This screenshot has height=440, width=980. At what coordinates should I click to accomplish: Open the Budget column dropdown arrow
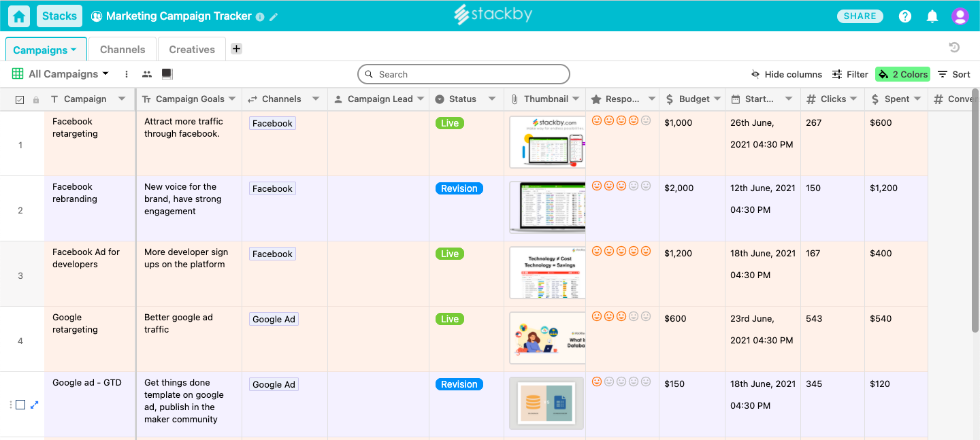716,99
